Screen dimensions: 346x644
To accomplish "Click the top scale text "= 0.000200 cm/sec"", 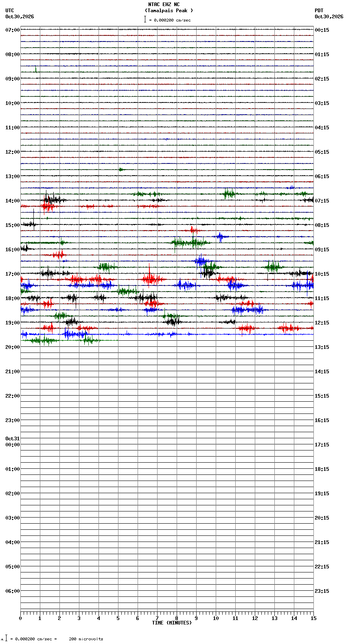I will coord(170,20).
